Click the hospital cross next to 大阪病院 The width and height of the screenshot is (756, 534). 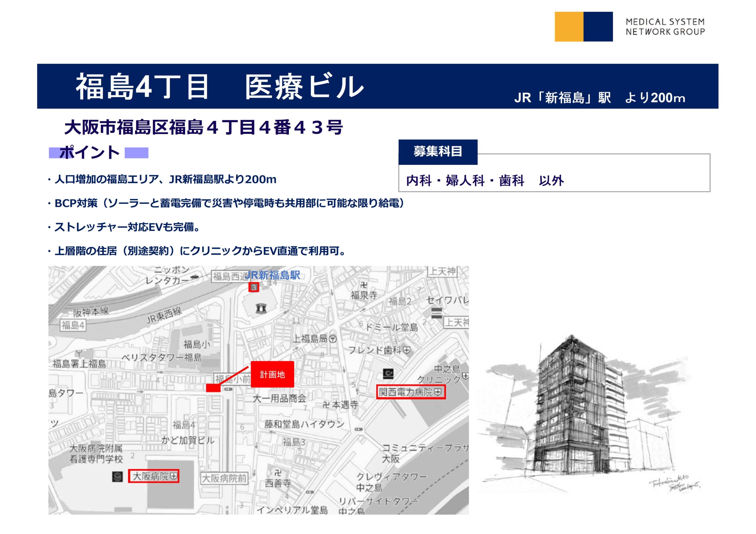tap(174, 476)
